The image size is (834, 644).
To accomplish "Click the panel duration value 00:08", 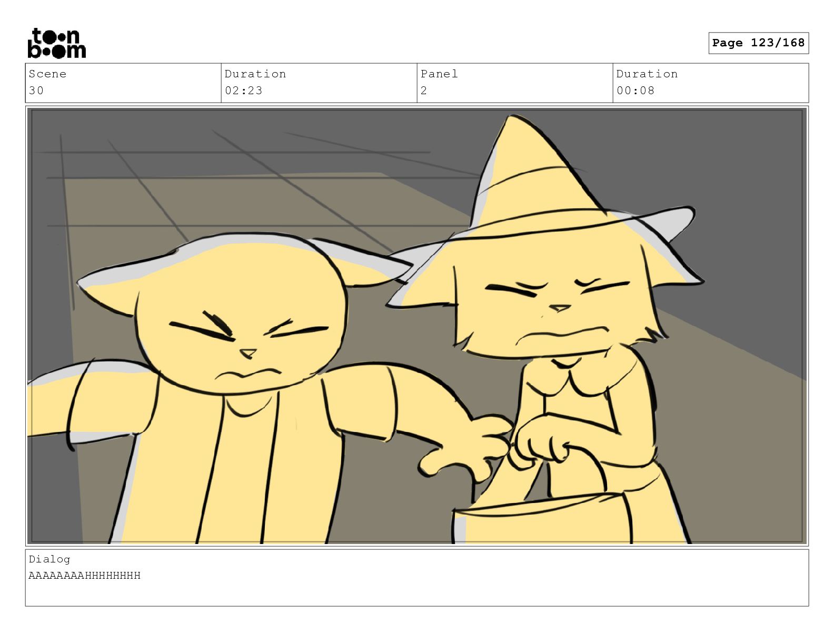I will coord(636,90).
